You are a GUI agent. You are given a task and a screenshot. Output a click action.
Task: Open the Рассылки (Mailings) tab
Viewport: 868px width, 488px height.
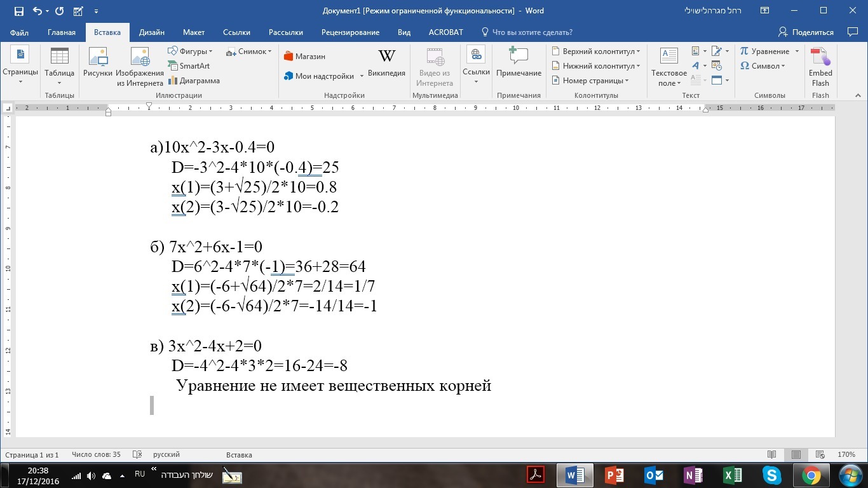286,32
